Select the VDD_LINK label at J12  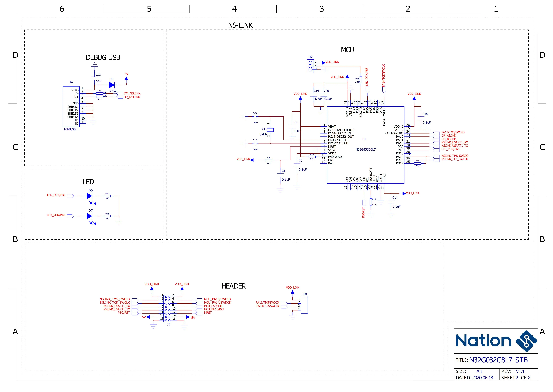click(x=332, y=62)
